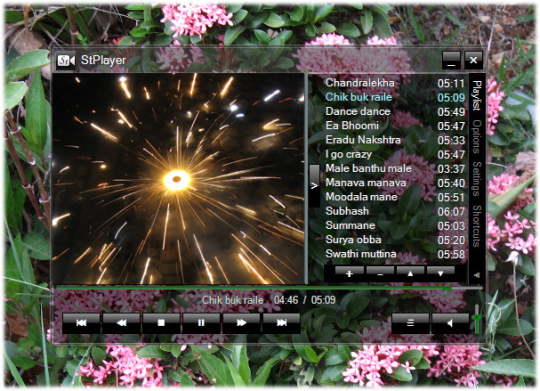540x391 pixels.
Task: Select Dance dance in the playlist
Action: [395, 111]
